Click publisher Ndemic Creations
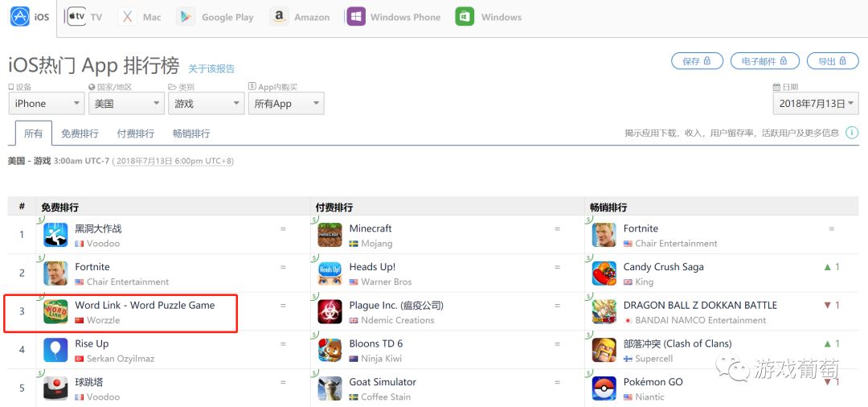 pos(398,320)
